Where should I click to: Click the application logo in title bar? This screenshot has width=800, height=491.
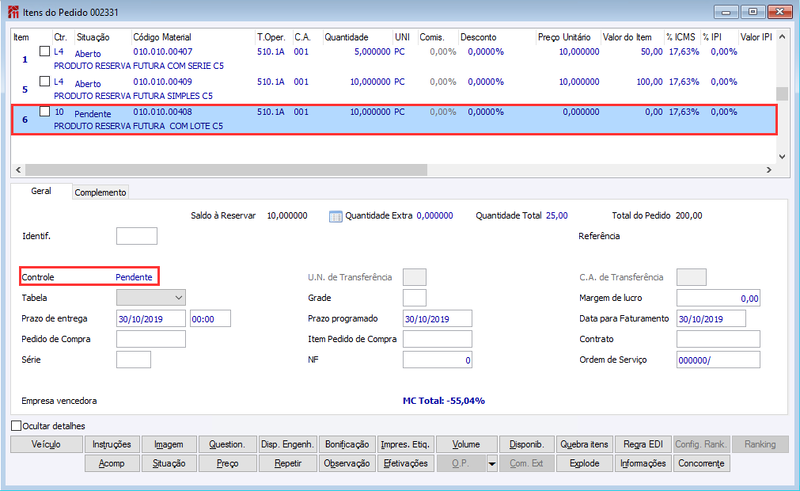(x=13, y=12)
